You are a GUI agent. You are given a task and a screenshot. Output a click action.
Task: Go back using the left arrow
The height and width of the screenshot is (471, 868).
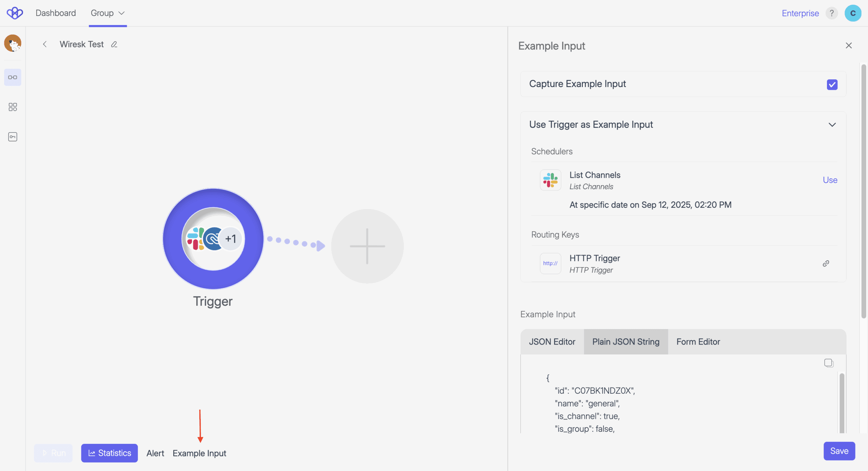(45, 44)
